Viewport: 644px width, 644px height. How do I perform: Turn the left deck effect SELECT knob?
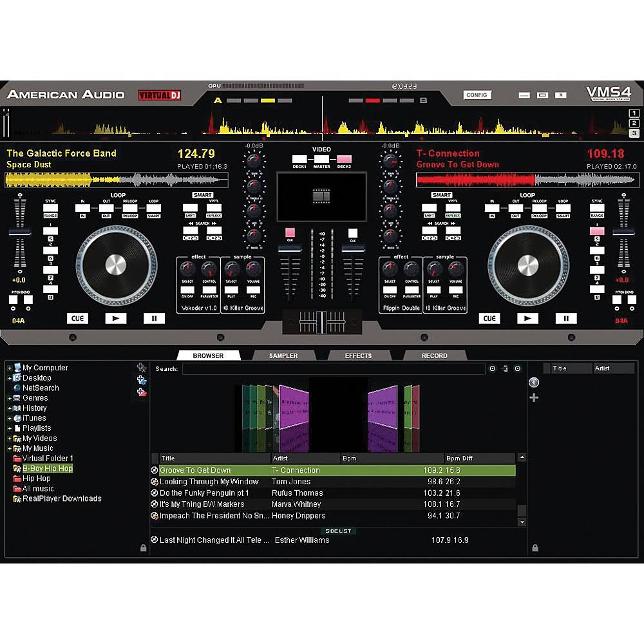187,269
